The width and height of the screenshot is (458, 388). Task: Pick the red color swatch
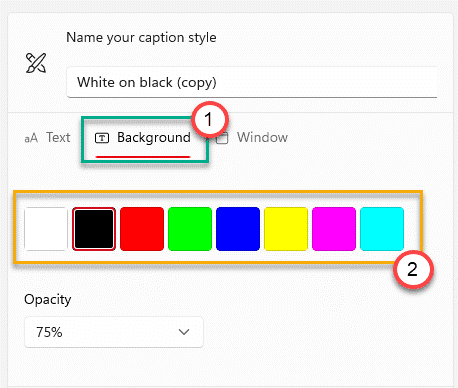point(142,229)
